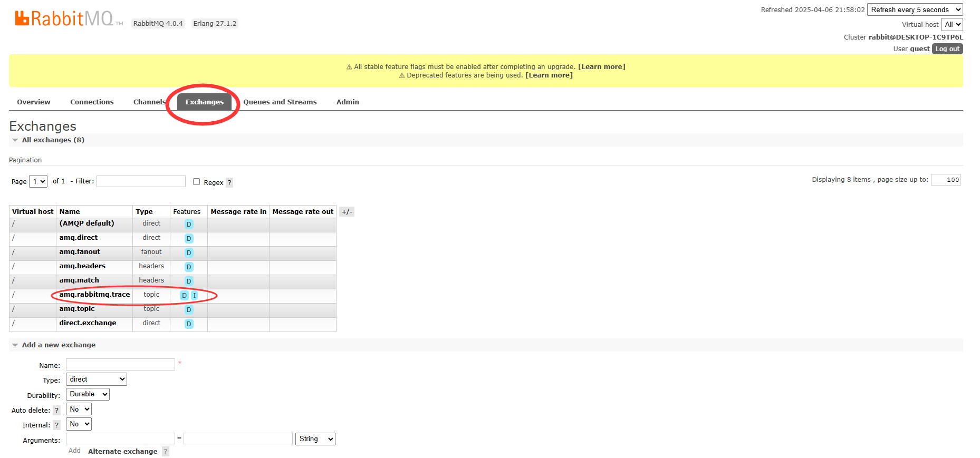Screen dimensions: 980x458
Task: Click the D badge for amq.match
Action: point(189,281)
